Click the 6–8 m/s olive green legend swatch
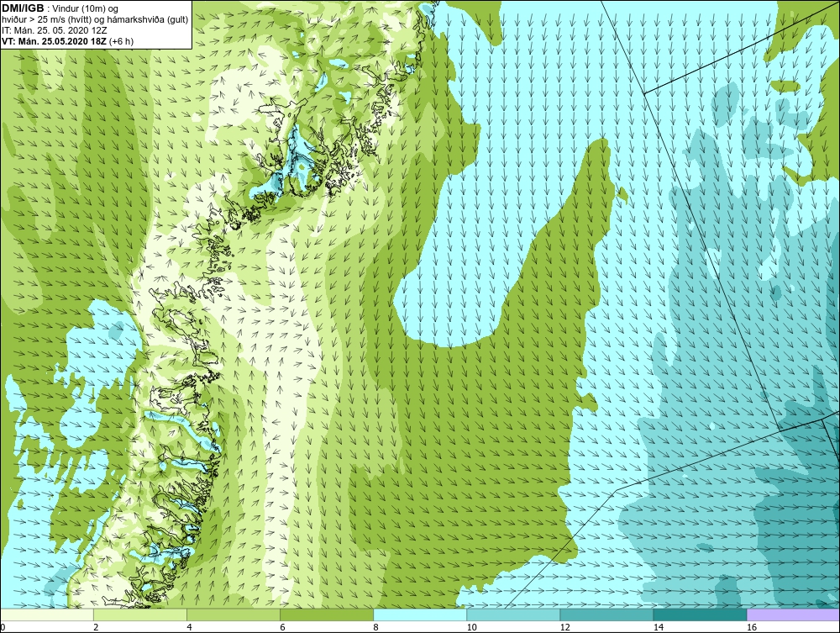 [326, 615]
